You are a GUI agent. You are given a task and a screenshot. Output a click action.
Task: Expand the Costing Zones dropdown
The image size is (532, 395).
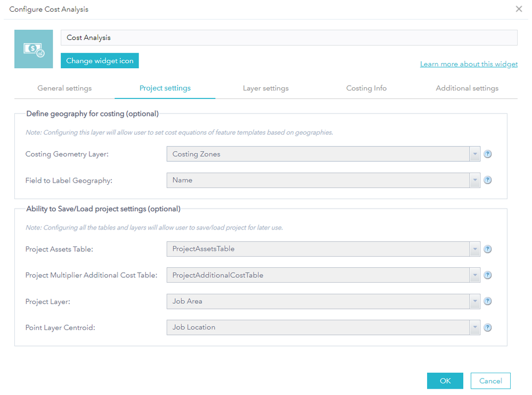[474, 154]
